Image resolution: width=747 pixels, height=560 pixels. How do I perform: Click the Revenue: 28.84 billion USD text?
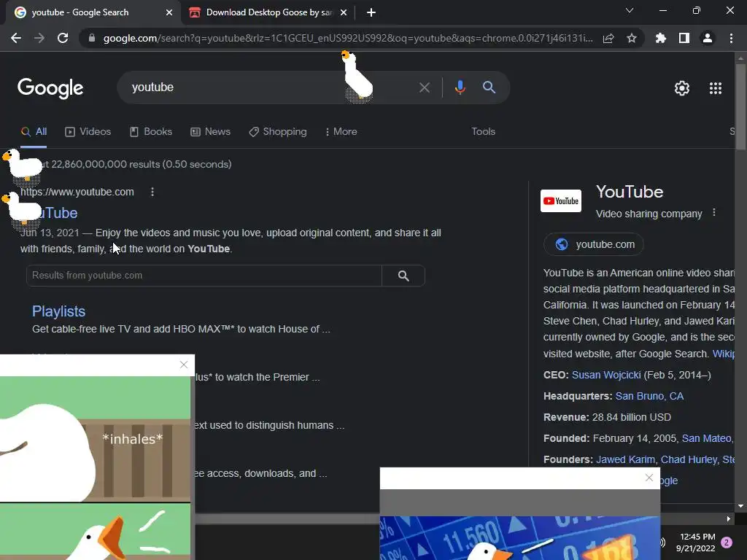pyautogui.click(x=607, y=418)
